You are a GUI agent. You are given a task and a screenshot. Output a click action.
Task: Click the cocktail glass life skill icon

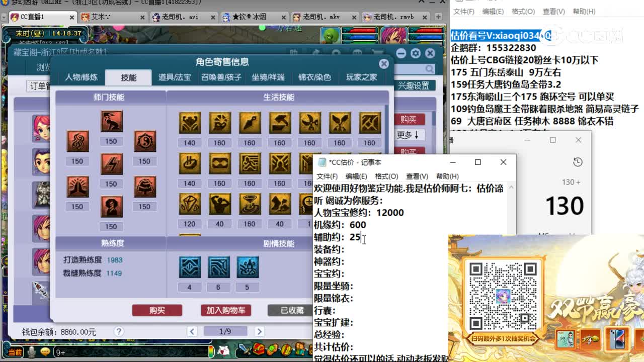250,204
